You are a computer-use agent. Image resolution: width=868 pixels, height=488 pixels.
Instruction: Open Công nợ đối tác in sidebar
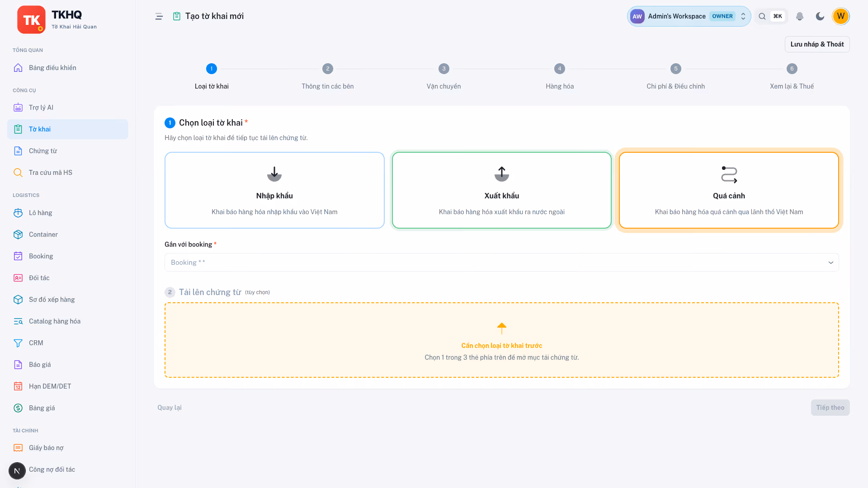click(x=68, y=469)
